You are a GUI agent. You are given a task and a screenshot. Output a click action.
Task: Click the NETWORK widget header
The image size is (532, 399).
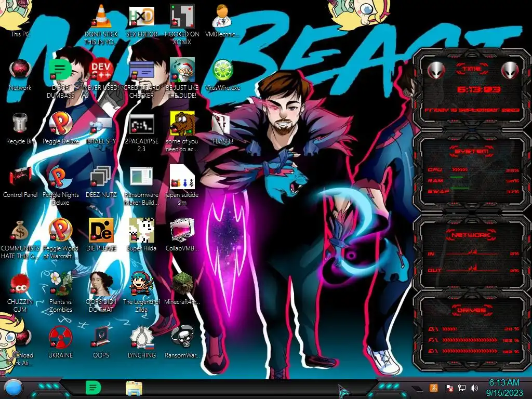471,235
